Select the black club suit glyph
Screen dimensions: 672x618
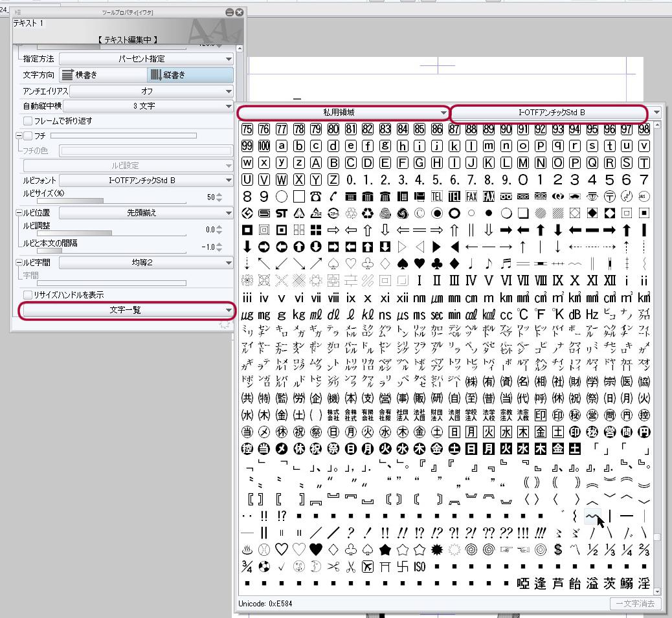pos(437,264)
